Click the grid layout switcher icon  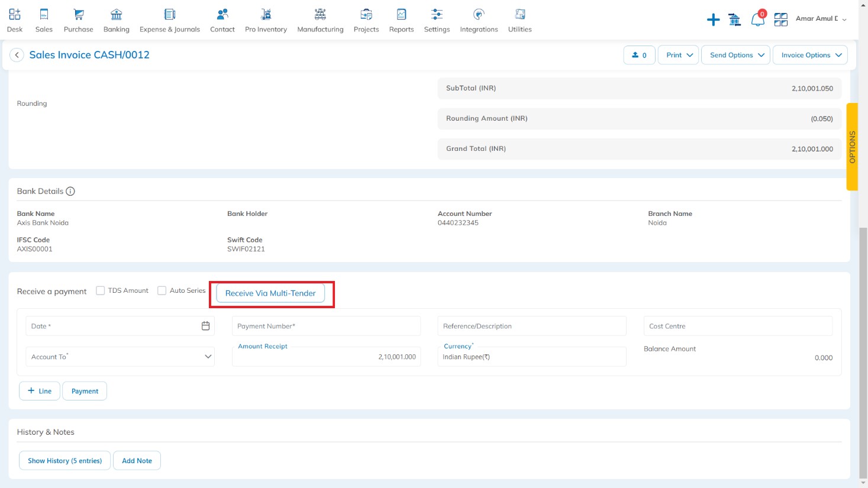click(x=781, y=20)
